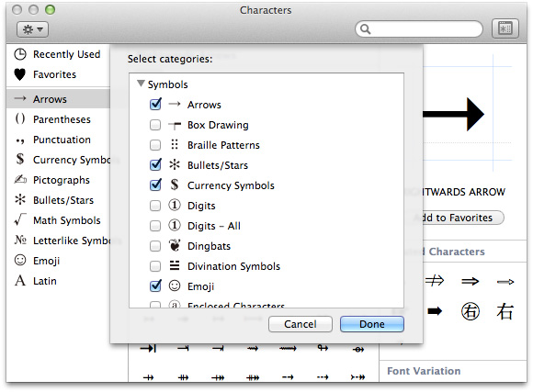
Task: Click the Dingbats heart icon
Action: click(x=175, y=245)
